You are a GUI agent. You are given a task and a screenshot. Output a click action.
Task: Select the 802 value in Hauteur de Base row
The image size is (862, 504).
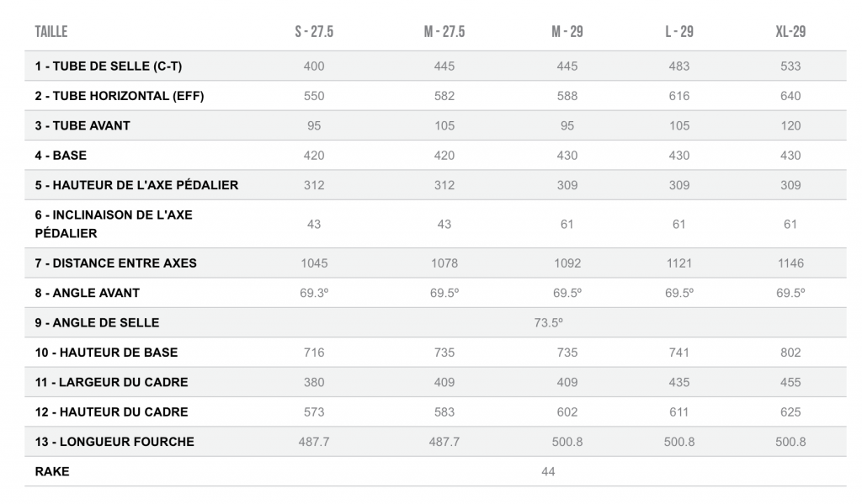click(790, 353)
